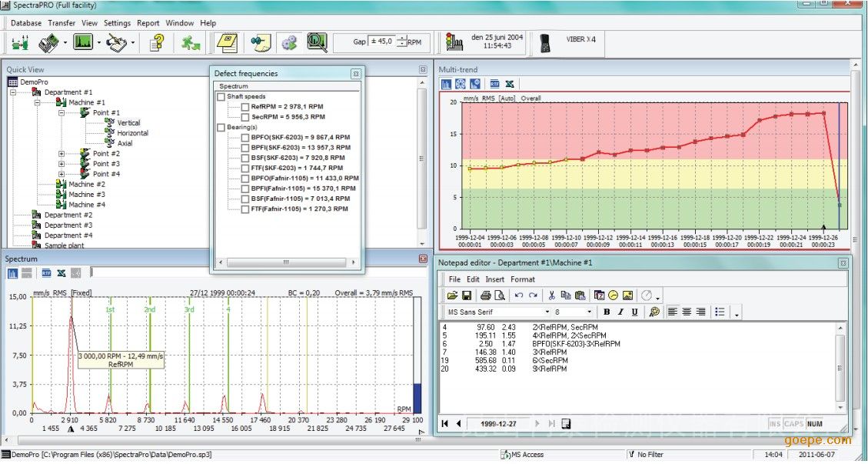Collapse the Machine #1 tree node
The image size is (868, 464).
click(38, 102)
